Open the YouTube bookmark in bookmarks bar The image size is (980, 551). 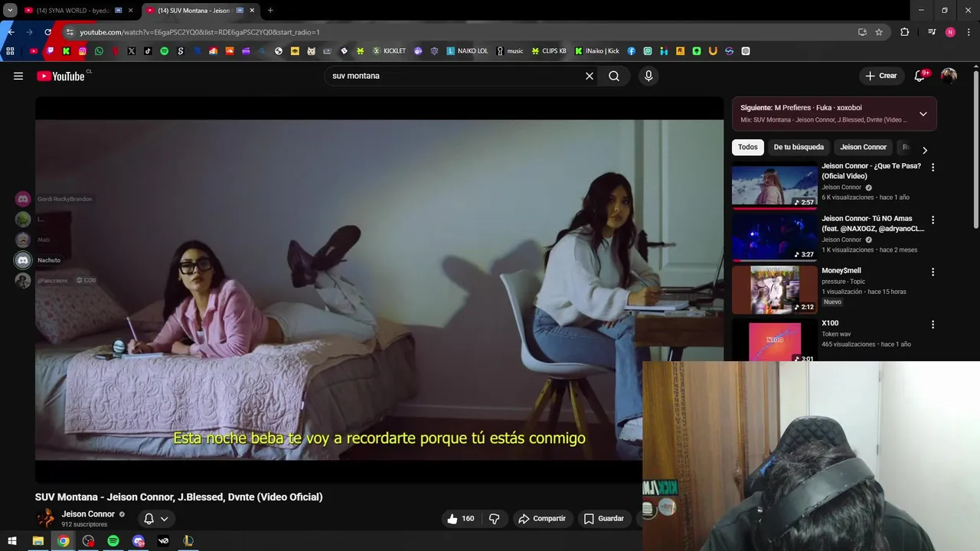click(x=34, y=51)
